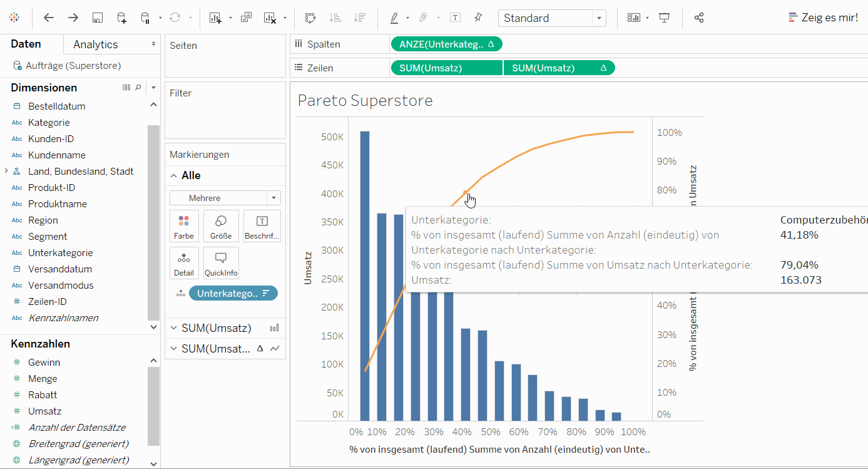
Task: Click Unterkategorie pill on marks card
Action: tap(233, 293)
